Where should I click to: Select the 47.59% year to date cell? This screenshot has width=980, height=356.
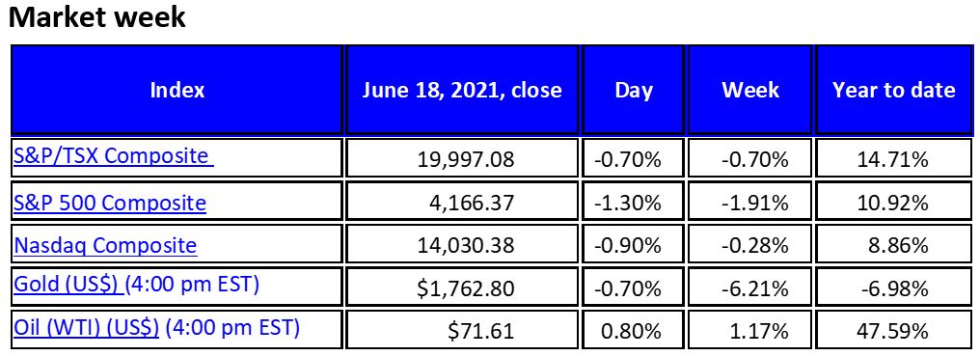(894, 330)
